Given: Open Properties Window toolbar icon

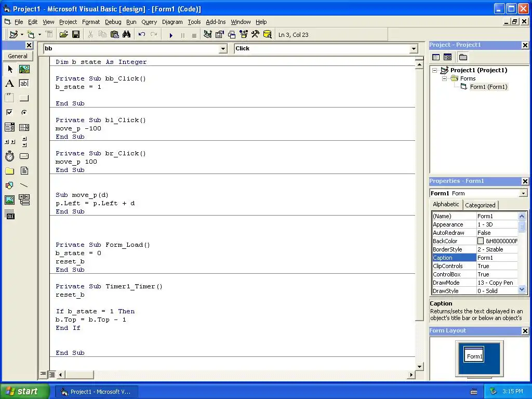Looking at the screenshot, I should pos(220,35).
